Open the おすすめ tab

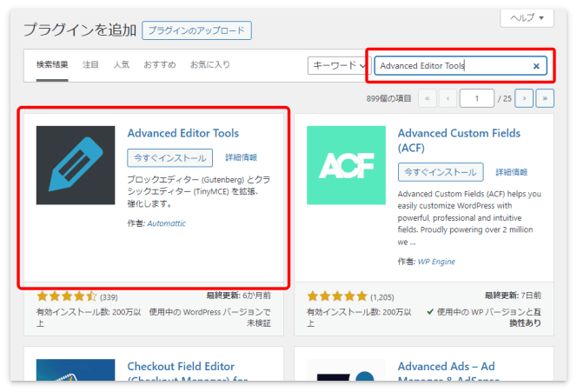(x=160, y=65)
